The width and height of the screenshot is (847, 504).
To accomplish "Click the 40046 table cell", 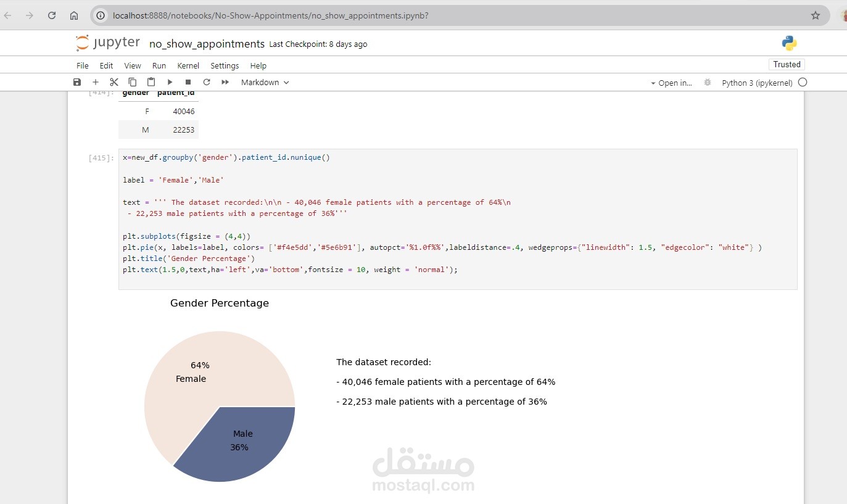I will coord(184,112).
